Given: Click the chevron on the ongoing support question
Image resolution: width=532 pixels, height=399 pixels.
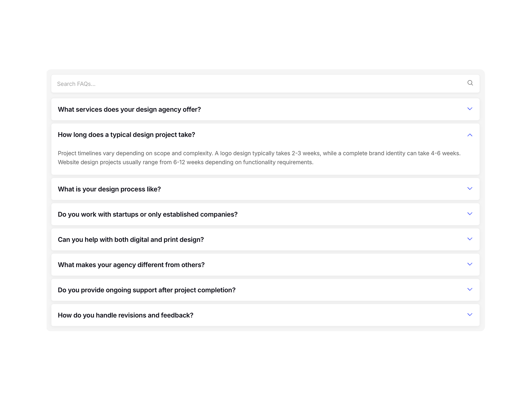Looking at the screenshot, I should tap(470, 289).
